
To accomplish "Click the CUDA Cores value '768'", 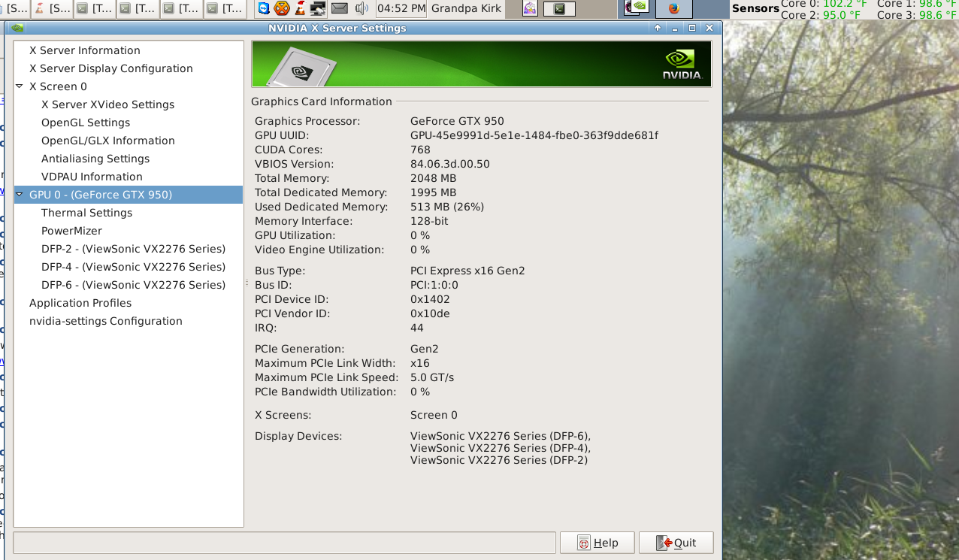I will click(420, 150).
